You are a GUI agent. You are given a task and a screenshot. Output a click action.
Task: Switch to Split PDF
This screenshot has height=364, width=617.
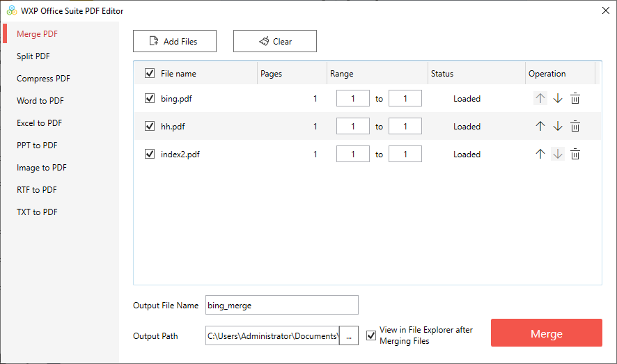[33, 56]
